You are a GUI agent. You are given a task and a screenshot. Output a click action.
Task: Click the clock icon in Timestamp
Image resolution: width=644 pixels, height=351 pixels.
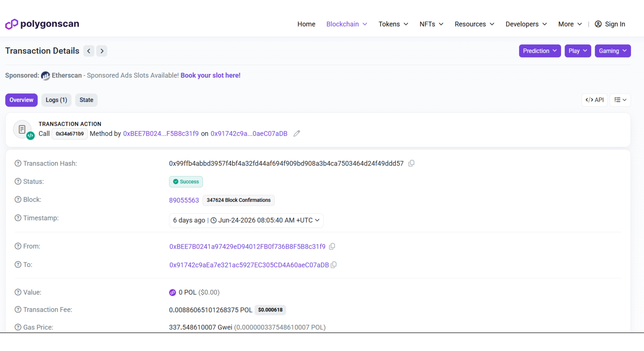point(213,220)
